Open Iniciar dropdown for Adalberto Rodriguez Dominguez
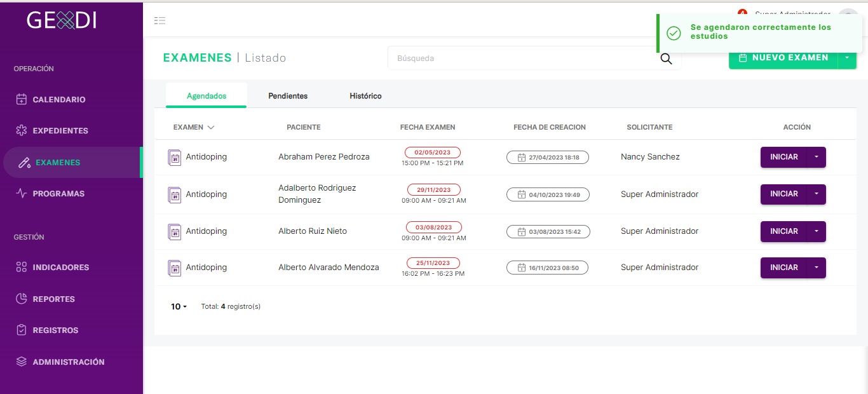This screenshot has width=868, height=394. (x=817, y=194)
